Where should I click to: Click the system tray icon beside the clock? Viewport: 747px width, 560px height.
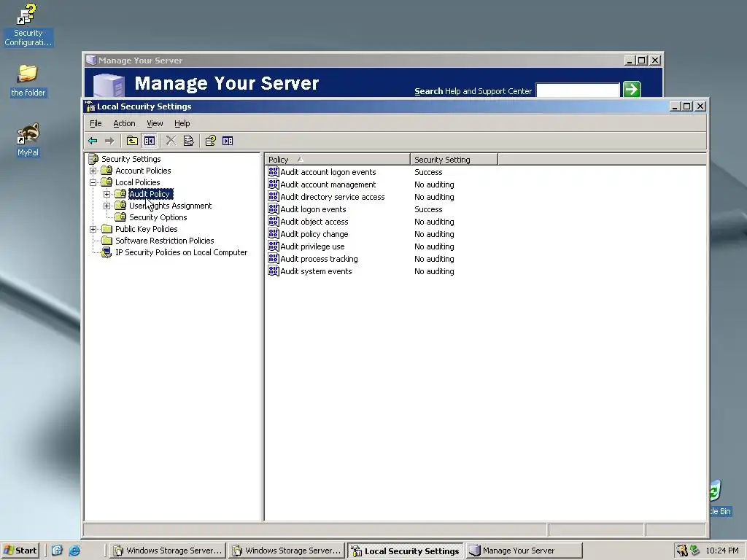click(695, 551)
